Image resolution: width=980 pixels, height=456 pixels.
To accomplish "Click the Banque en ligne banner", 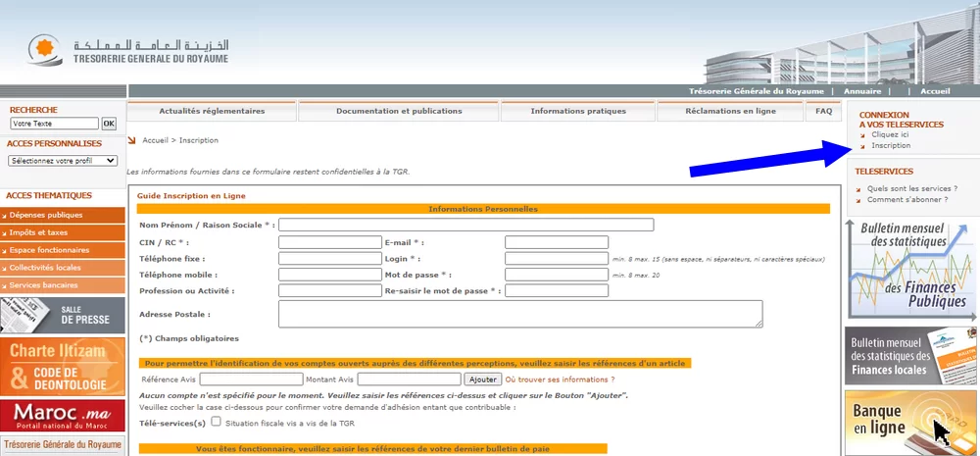I will (x=910, y=423).
